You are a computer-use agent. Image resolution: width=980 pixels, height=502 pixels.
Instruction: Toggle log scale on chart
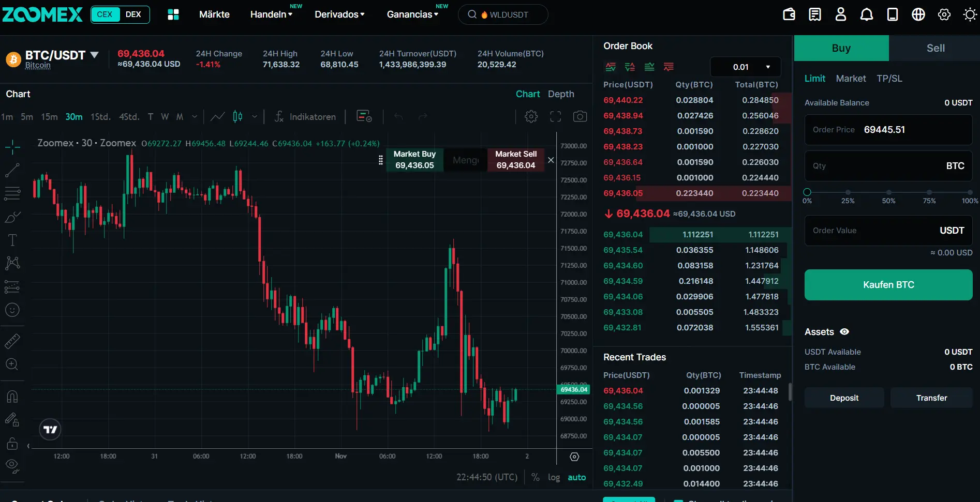tap(554, 477)
